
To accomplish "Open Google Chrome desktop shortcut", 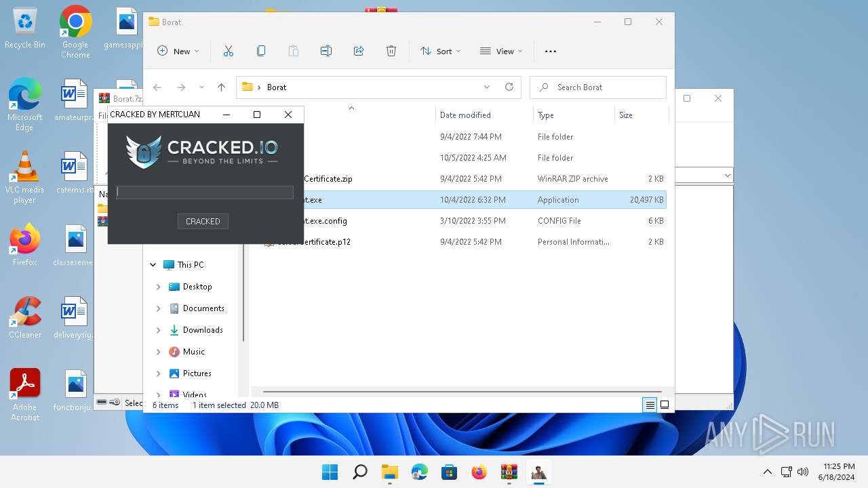I will 75,33.
